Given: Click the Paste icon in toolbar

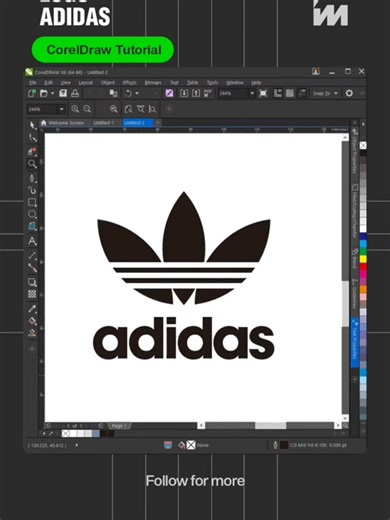Looking at the screenshot, I should [x=114, y=93].
